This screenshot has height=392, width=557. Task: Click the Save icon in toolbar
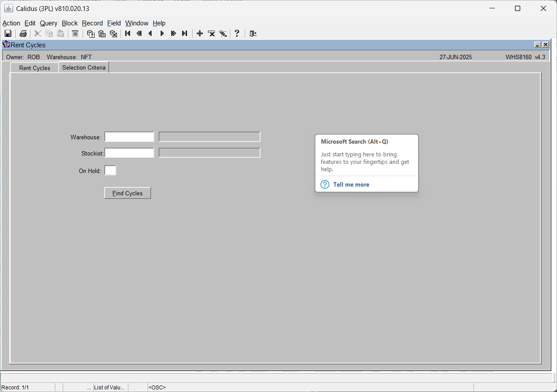[x=8, y=33]
